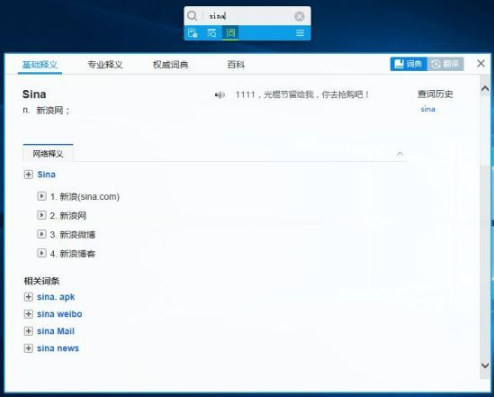This screenshot has height=397, width=494.
Task: Expand the sina weibo entry
Action: pos(28,314)
